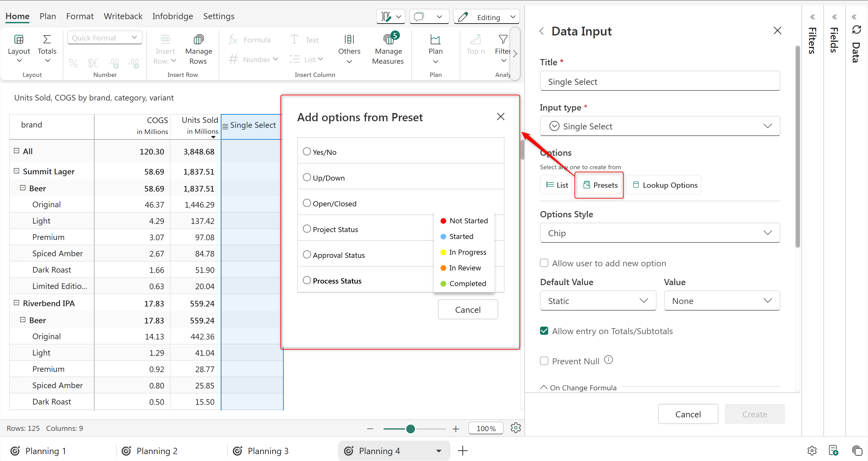Uncheck Allow entry on Totals/Subtotals
Image resolution: width=868 pixels, height=461 pixels.
coord(544,331)
